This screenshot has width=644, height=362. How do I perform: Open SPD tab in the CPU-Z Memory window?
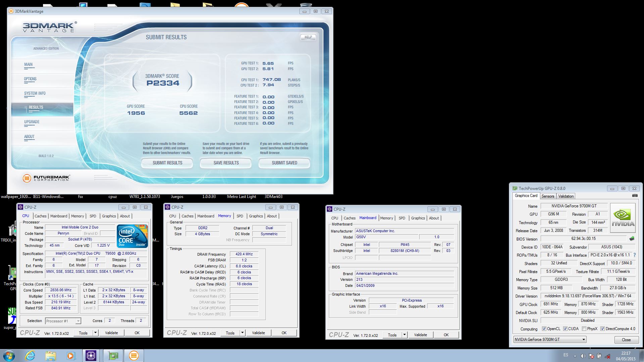240,216
